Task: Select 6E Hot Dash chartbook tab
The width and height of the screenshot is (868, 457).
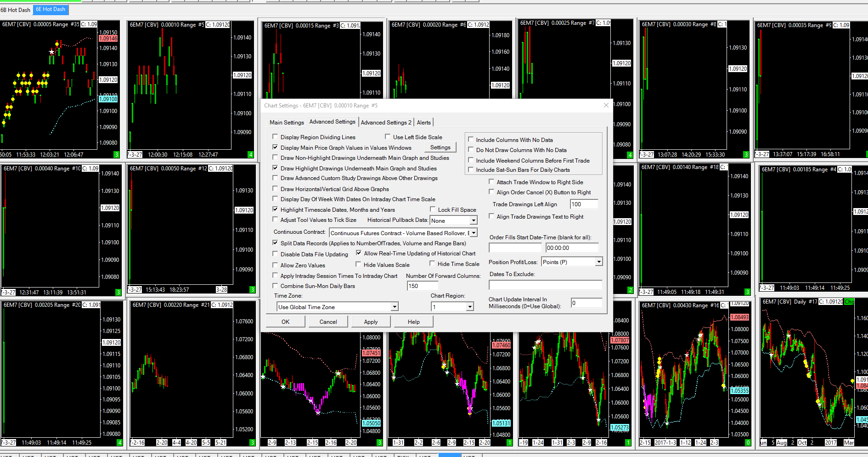Action: [x=51, y=9]
